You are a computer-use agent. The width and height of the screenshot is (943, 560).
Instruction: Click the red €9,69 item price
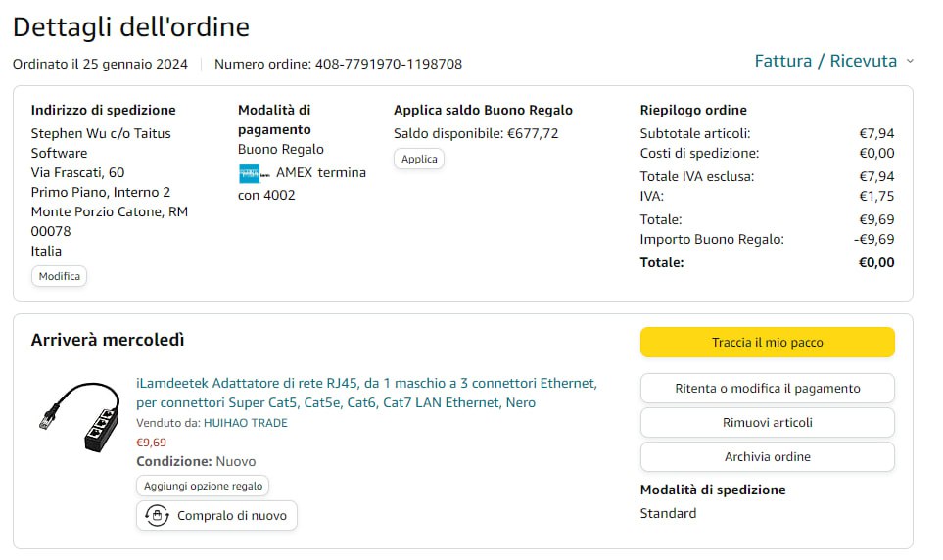click(151, 443)
